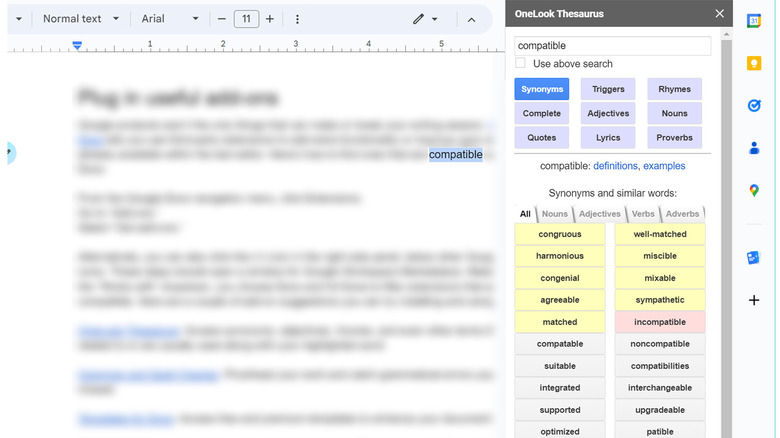Enable the Use above search checkbox
This screenshot has width=780, height=438.
tap(521, 64)
